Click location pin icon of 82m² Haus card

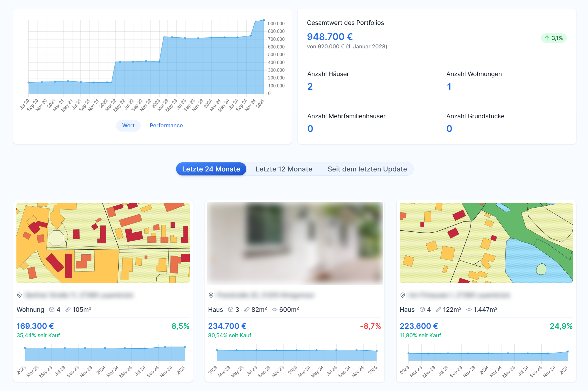click(211, 295)
